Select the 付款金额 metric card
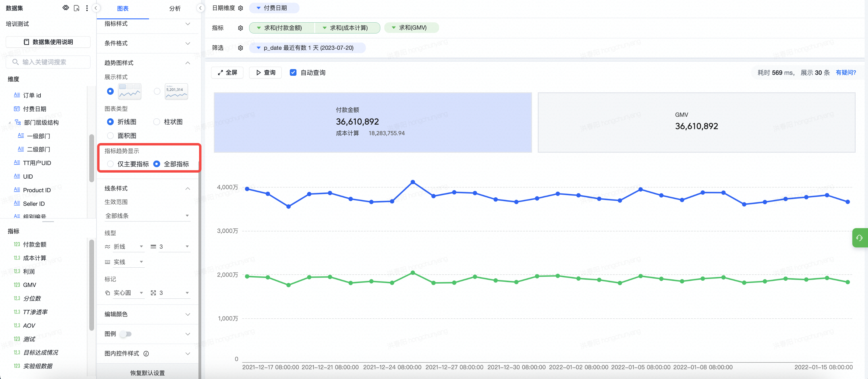Image resolution: width=868 pixels, height=379 pixels. click(x=373, y=123)
